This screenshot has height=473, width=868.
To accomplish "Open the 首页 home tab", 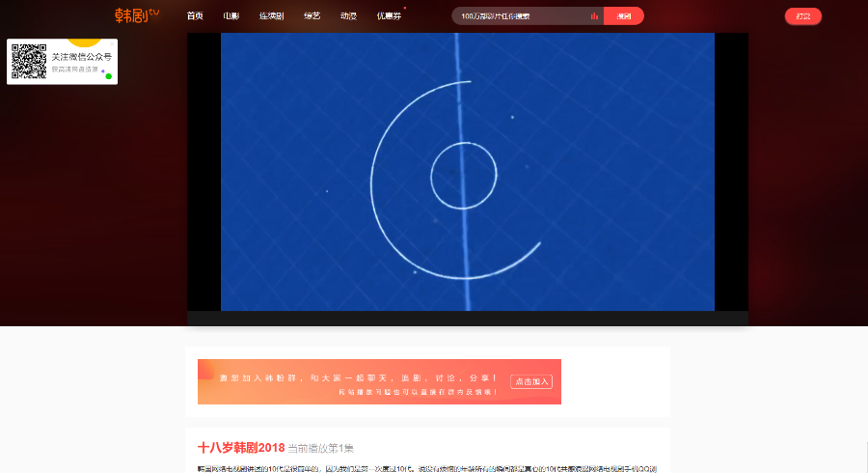I will click(195, 16).
